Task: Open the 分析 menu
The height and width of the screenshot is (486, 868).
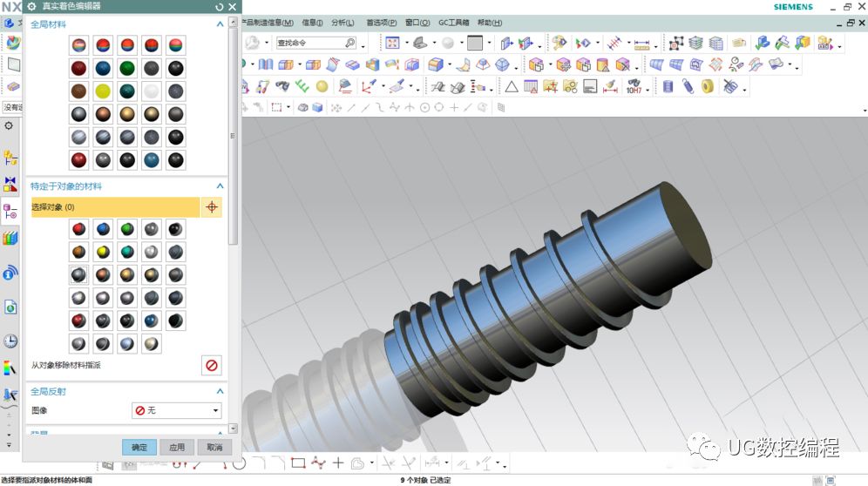Action: click(x=342, y=23)
